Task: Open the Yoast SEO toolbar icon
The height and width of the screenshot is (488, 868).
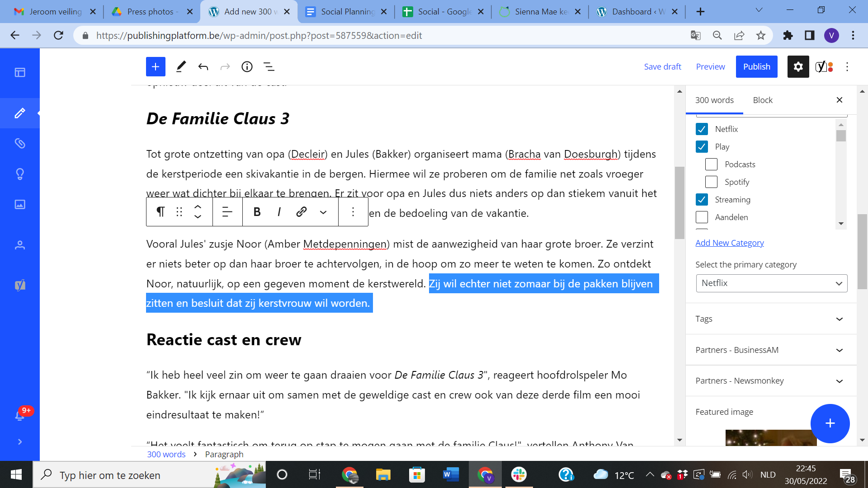Action: [824, 67]
